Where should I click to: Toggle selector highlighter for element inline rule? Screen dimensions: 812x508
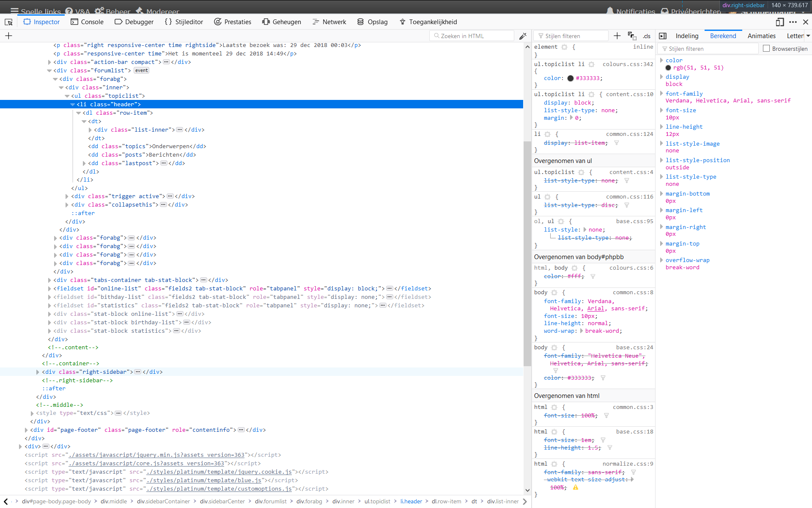pos(565,47)
